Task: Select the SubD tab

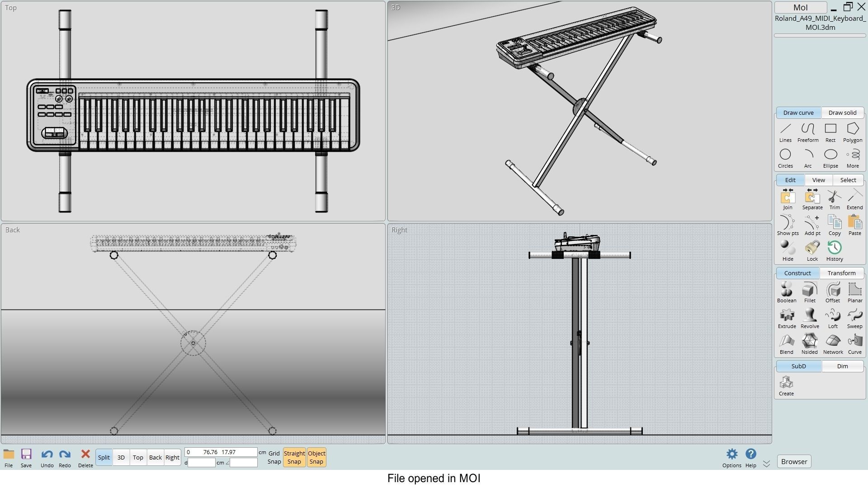Action: [x=798, y=366]
